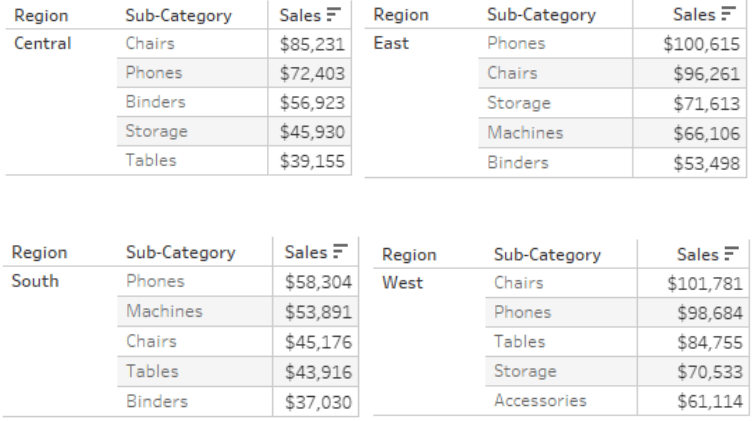Screen dimensions: 754x421
Task: Select the $37,030 Binders sales value
Action: (318, 402)
